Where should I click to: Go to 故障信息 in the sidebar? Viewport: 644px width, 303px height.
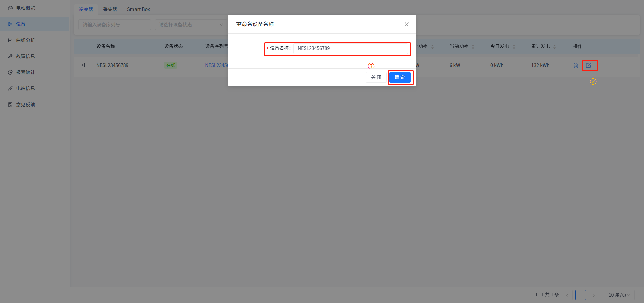25,56
